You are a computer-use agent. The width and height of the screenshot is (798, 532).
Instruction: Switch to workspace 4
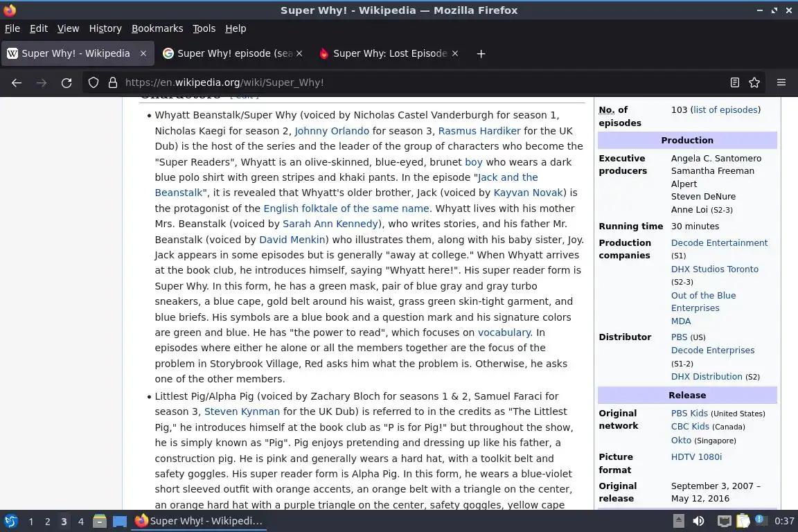click(80, 522)
